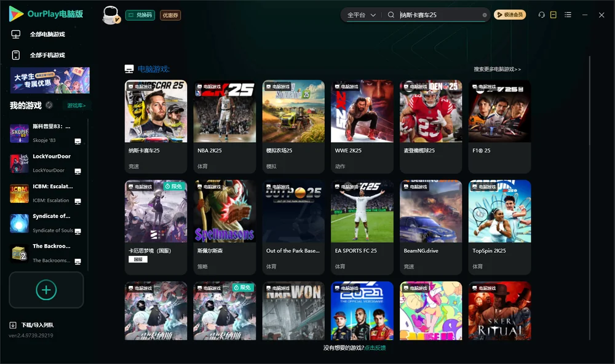Open the list menu icon in title bar
615x364 pixels.
point(568,15)
